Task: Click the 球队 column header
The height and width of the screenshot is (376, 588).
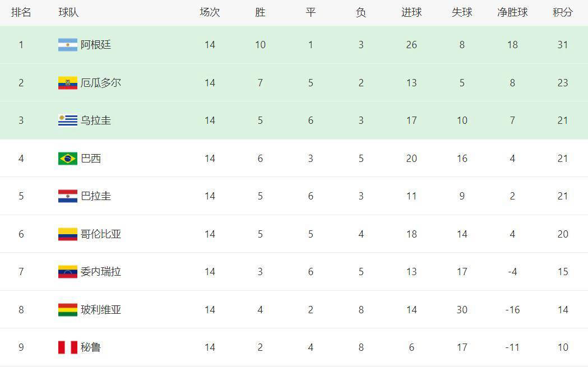Action: click(x=68, y=12)
